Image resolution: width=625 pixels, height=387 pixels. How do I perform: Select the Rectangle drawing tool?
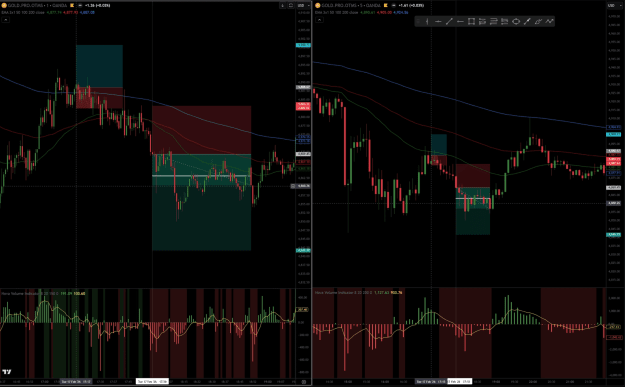(x=471, y=22)
